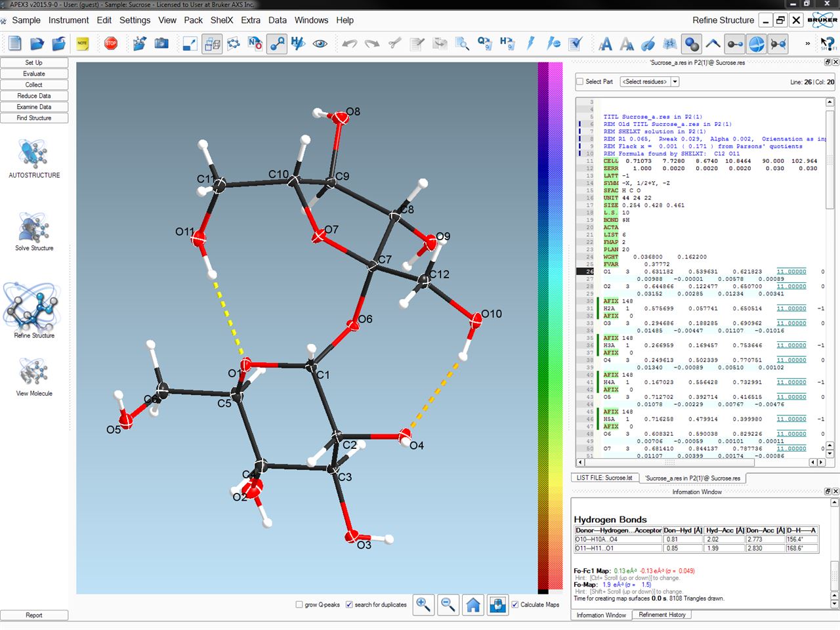Click the new document icon in toolbar

tap(14, 44)
